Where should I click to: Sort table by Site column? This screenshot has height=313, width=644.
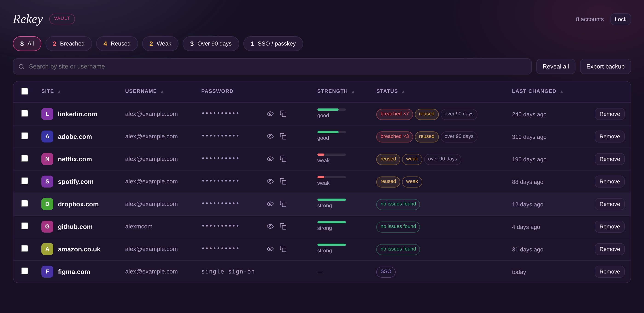pyautogui.click(x=51, y=91)
